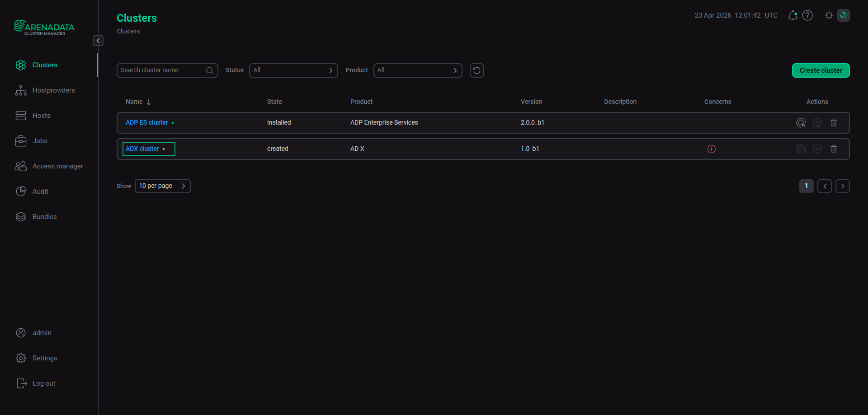Switch to the dark theme moon icon
This screenshot has height=415, width=868.
(x=843, y=15)
